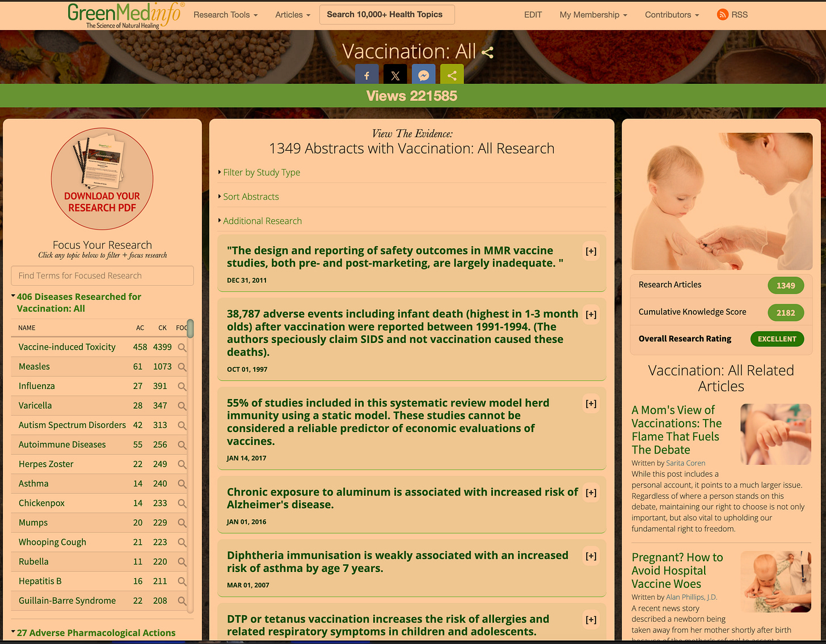Click Herpes Zoster row name

(x=46, y=464)
